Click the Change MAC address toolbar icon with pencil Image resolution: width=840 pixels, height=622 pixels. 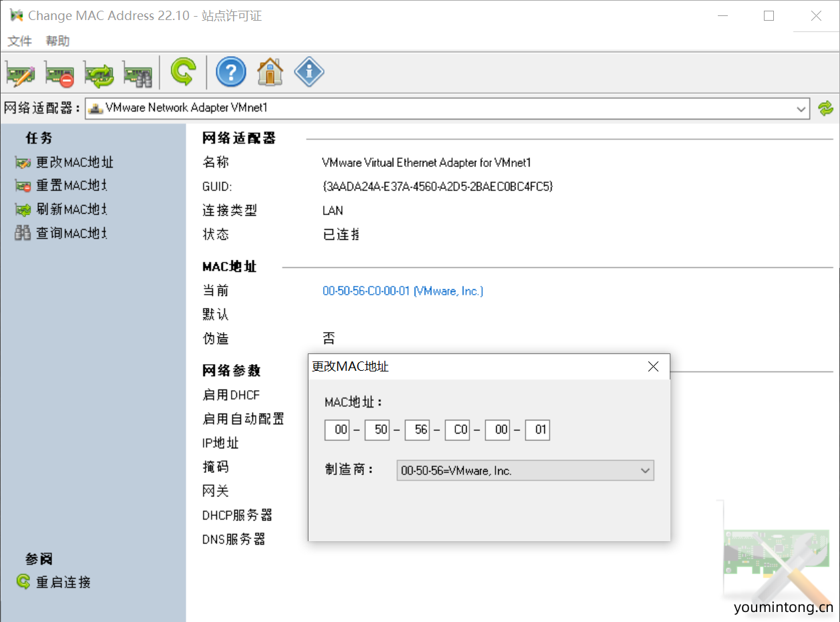pos(21,73)
